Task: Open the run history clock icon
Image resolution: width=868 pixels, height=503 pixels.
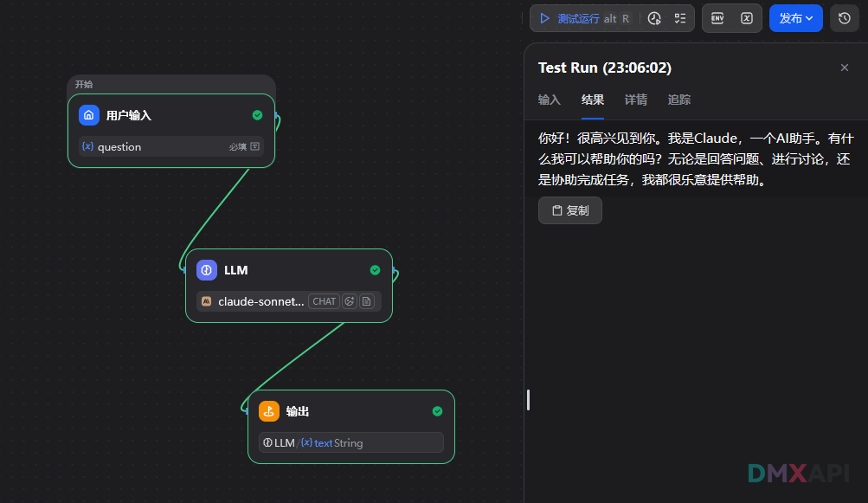Action: (x=654, y=18)
